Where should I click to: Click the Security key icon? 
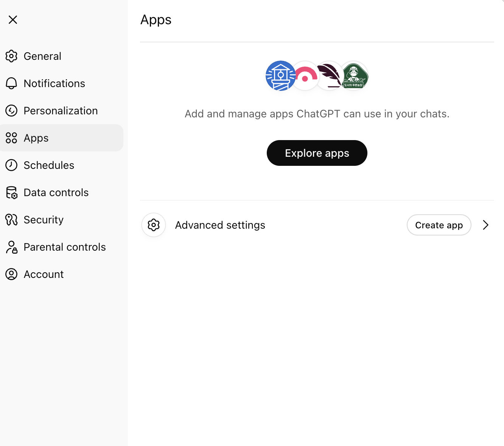point(11,220)
